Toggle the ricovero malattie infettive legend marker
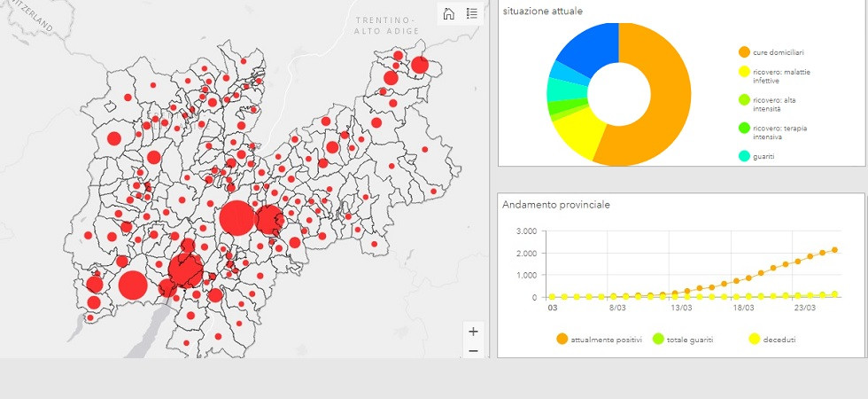Viewport: 868px width, 399px height. (744, 72)
